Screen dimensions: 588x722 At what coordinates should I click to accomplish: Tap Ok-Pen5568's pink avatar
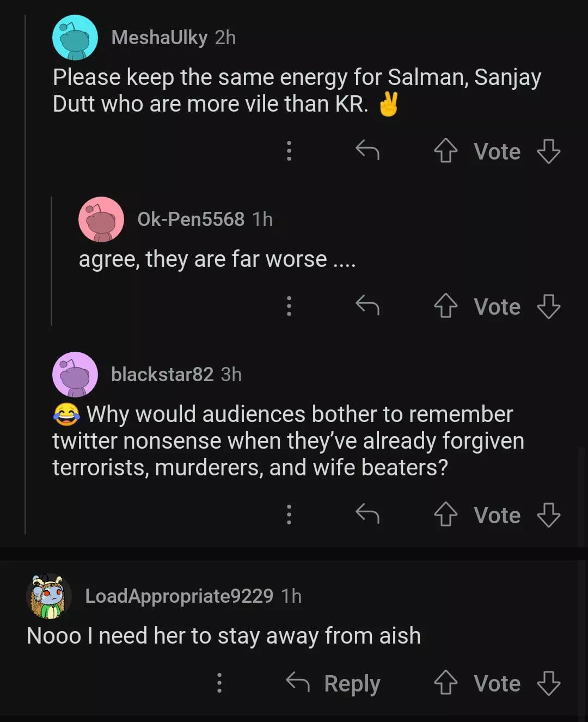tap(101, 219)
